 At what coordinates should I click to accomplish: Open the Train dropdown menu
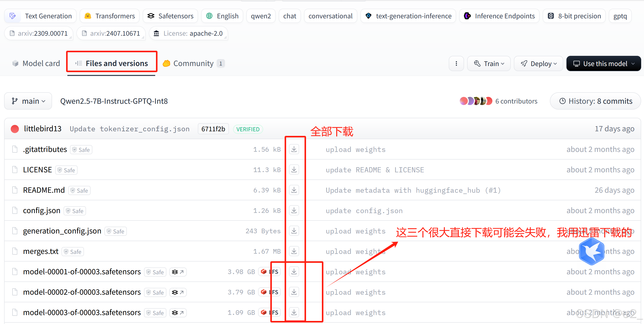pyautogui.click(x=489, y=63)
